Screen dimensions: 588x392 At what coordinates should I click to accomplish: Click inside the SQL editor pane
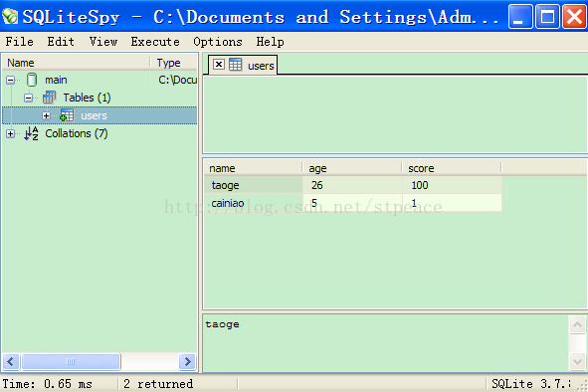point(395,114)
